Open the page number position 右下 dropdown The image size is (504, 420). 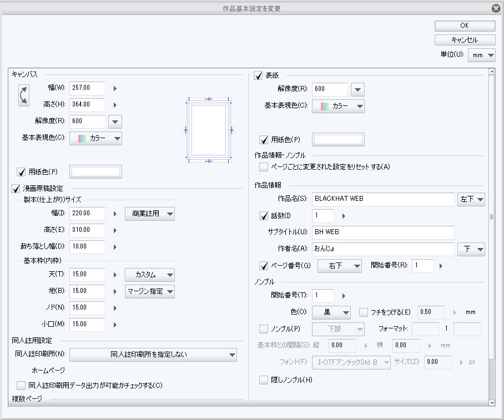339,266
